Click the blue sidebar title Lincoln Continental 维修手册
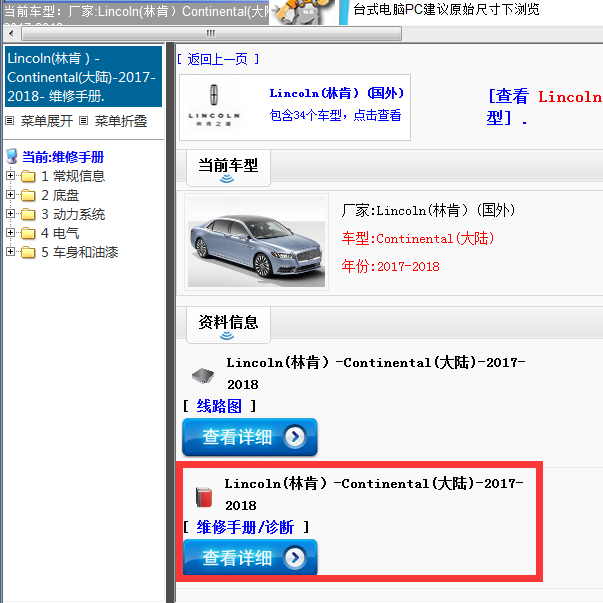 [x=83, y=77]
